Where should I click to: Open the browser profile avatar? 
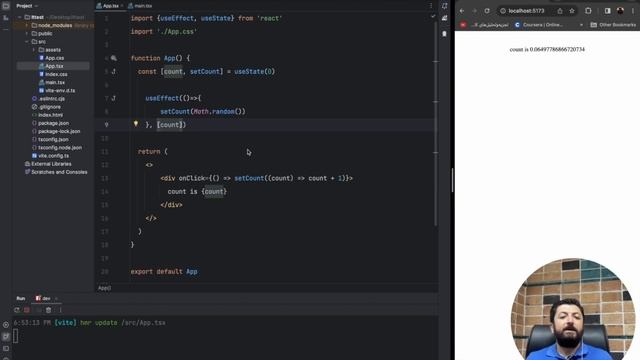[620, 11]
